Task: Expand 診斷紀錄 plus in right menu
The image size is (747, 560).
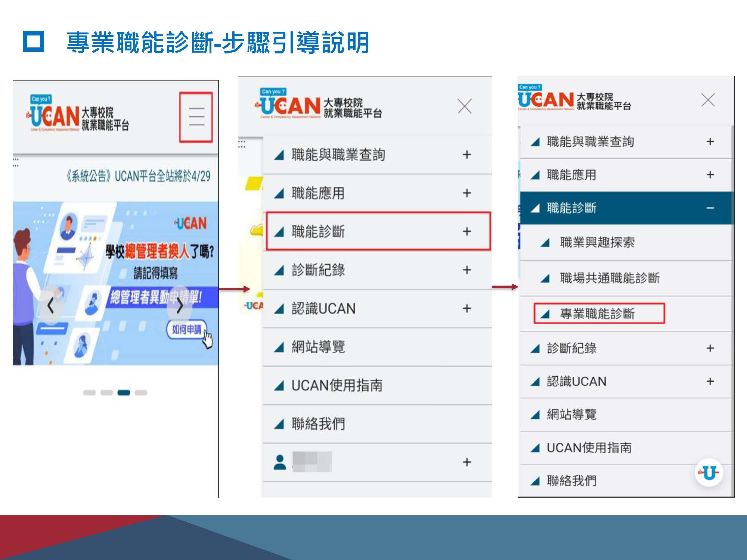Action: point(710,348)
